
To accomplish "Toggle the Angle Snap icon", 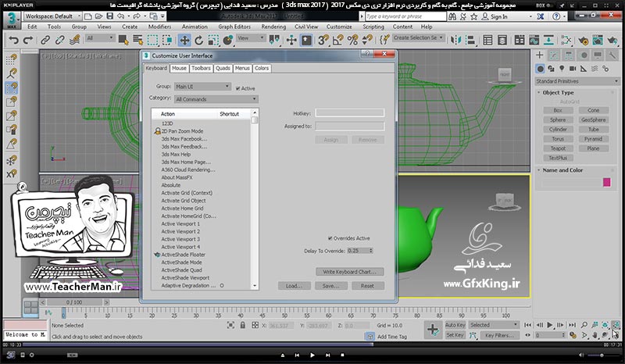I will pos(337,40).
